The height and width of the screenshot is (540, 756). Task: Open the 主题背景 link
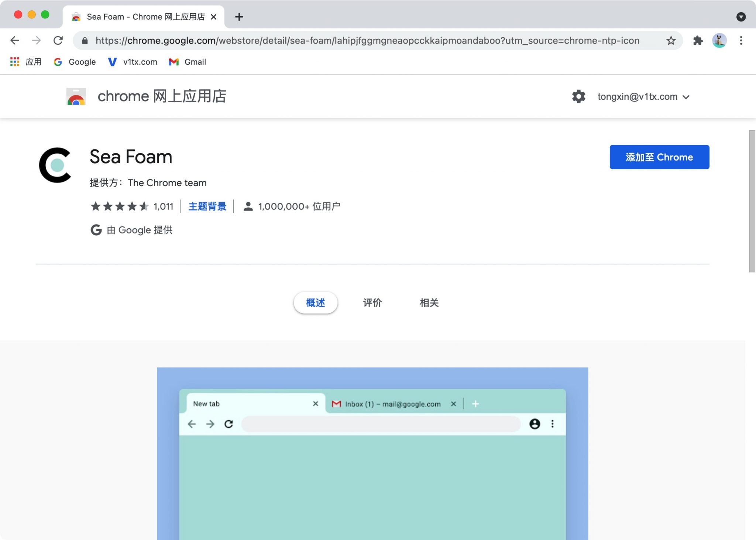[x=207, y=206]
